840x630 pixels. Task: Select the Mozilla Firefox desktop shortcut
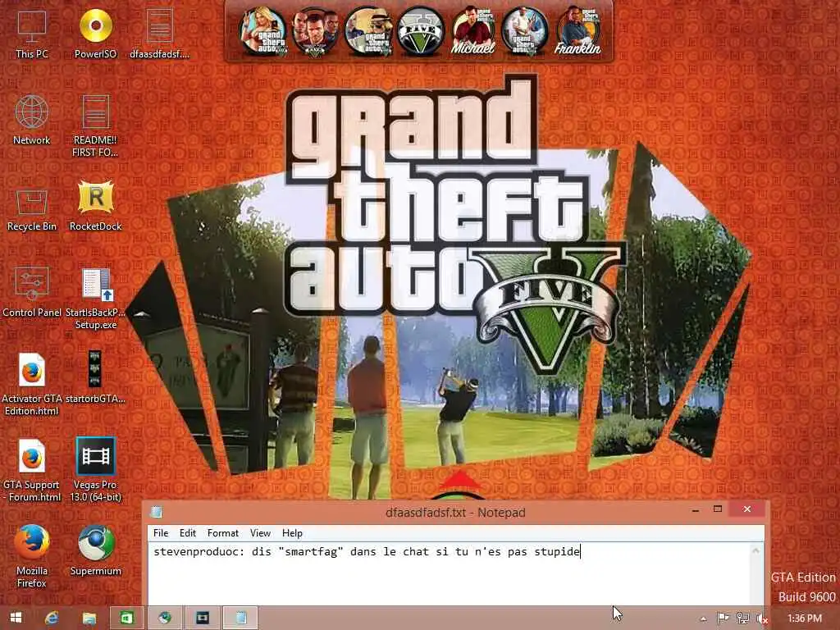[x=32, y=557]
